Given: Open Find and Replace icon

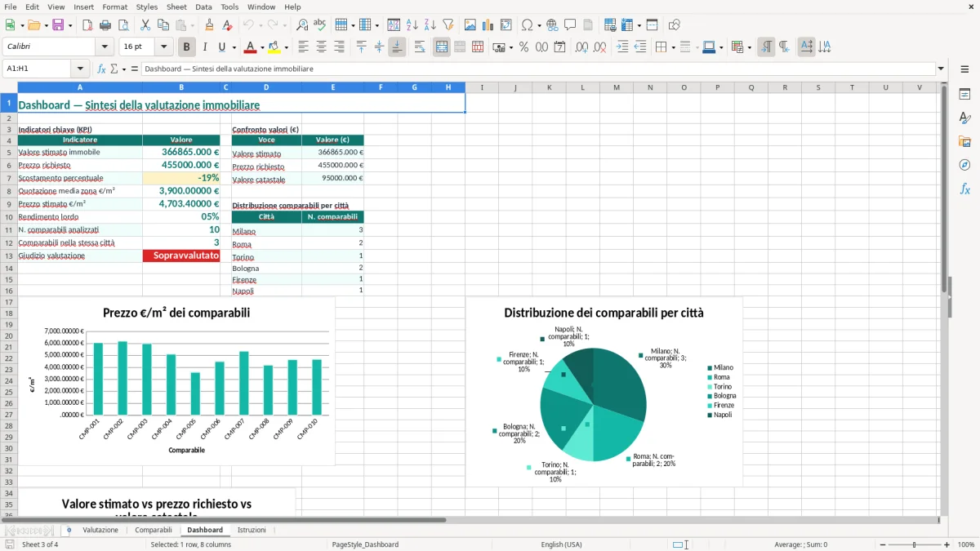Looking at the screenshot, I should [x=302, y=25].
